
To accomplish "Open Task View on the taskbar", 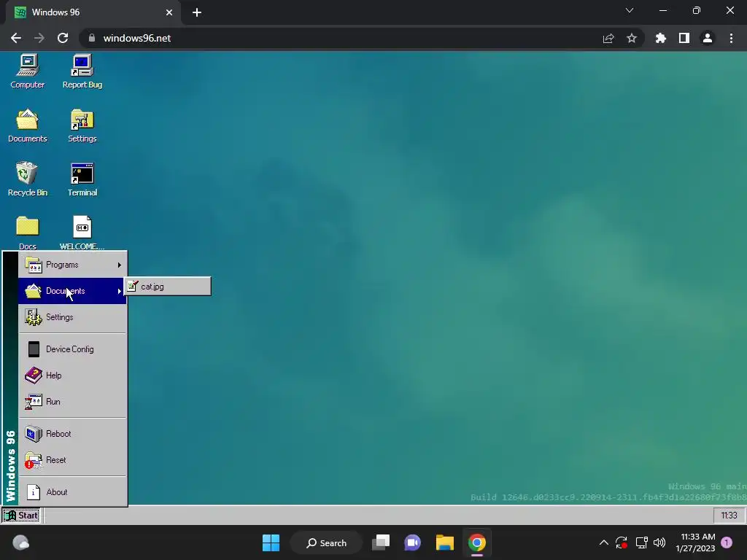I will coord(381,542).
